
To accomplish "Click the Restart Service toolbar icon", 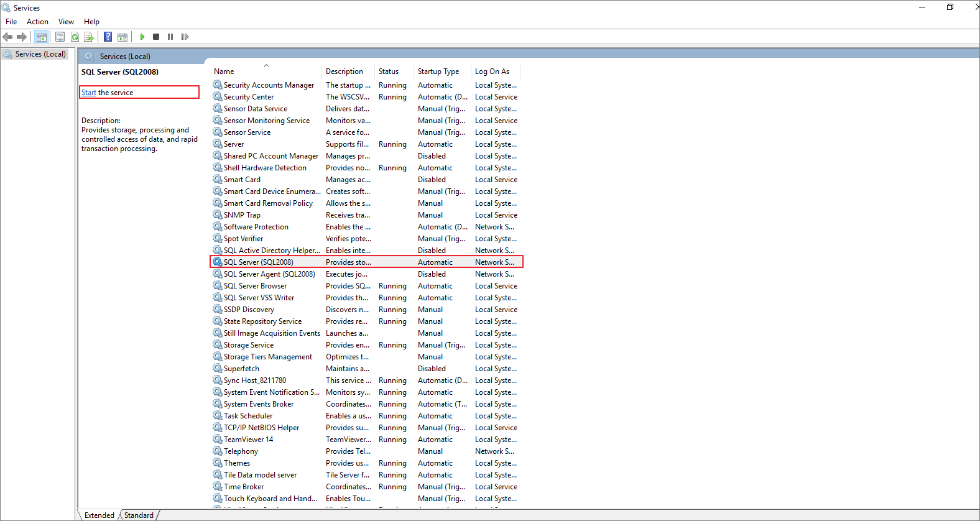I will pyautogui.click(x=185, y=37).
